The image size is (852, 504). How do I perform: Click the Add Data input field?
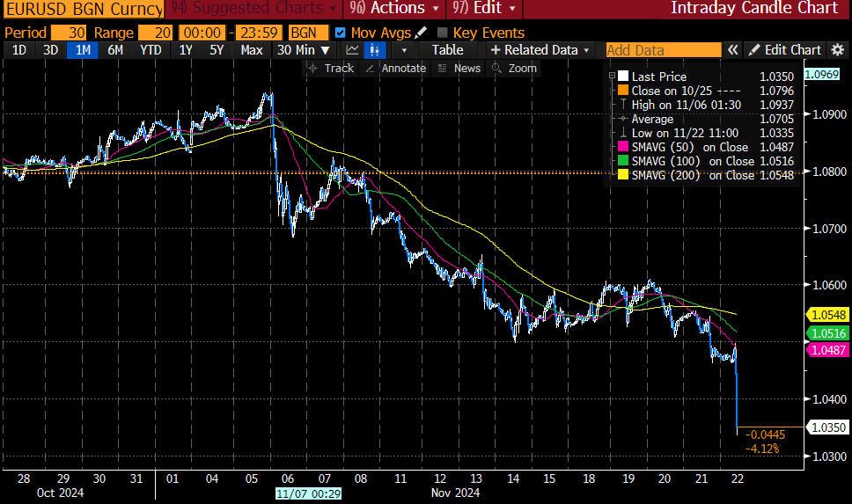click(664, 50)
